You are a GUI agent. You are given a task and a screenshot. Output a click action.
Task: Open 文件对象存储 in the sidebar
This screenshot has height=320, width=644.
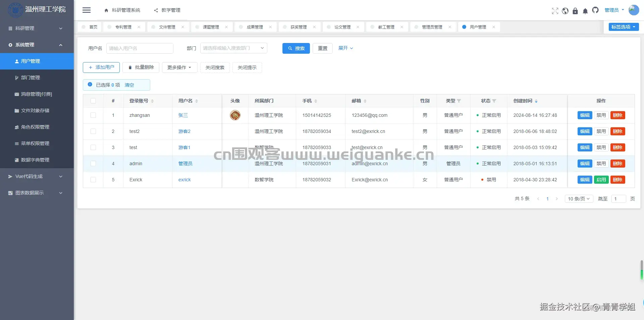pos(37,110)
